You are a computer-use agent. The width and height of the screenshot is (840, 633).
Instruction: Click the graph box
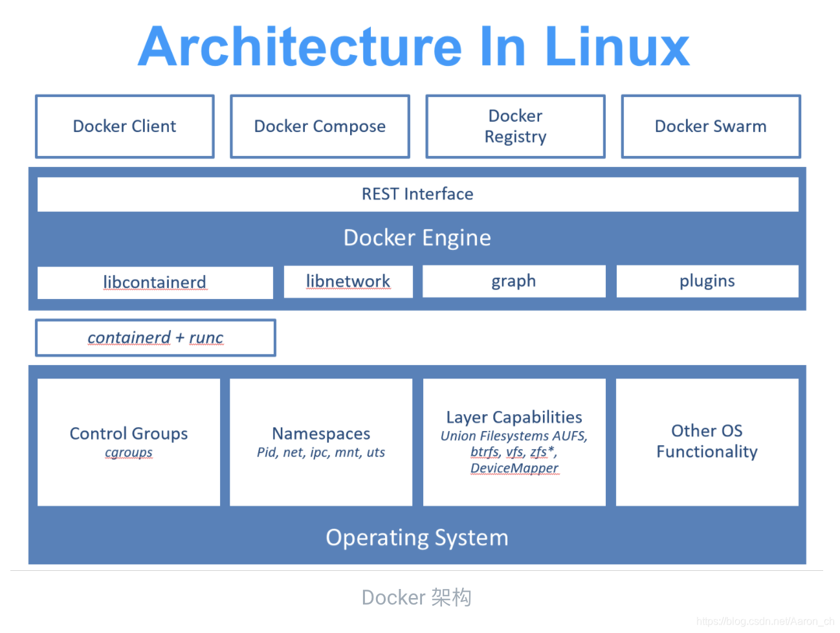click(514, 281)
